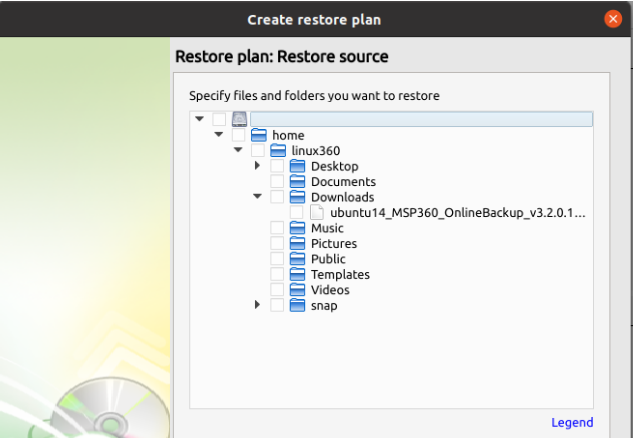634x438 pixels.
Task: Select the Templates tree item
Action: pos(340,275)
